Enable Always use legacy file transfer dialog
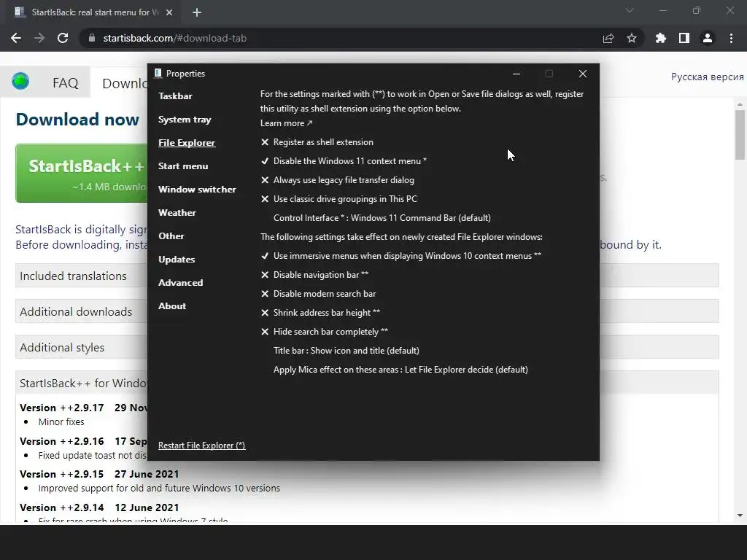Image resolution: width=747 pixels, height=560 pixels. pyautogui.click(x=338, y=180)
